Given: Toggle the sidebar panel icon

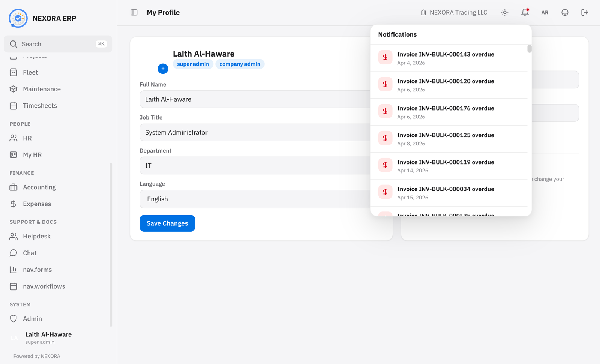Looking at the screenshot, I should point(134,12).
